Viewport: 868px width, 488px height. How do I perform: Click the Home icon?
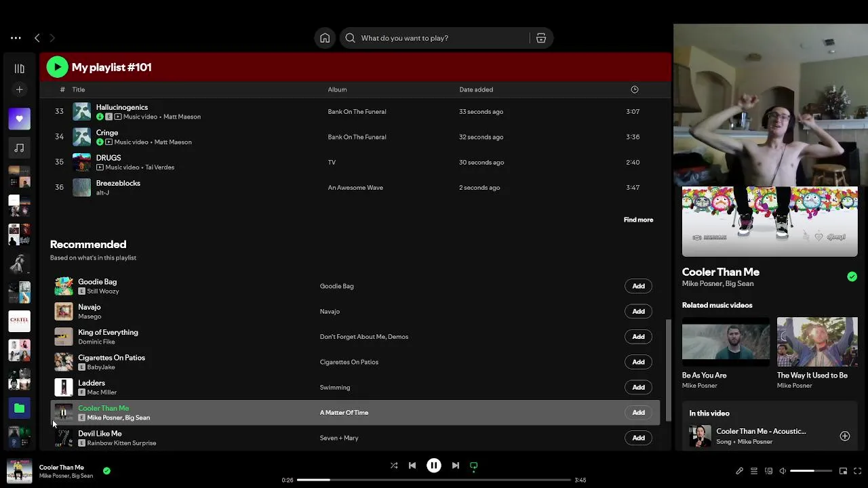[325, 38]
